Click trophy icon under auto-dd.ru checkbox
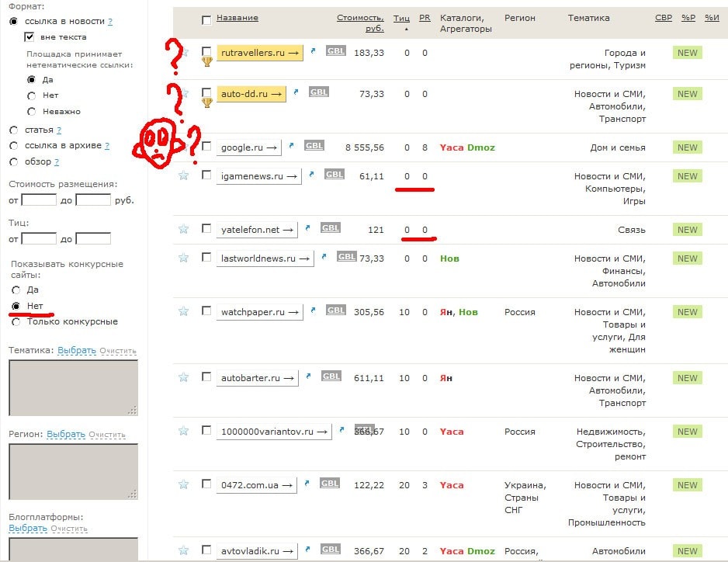 pos(207,102)
